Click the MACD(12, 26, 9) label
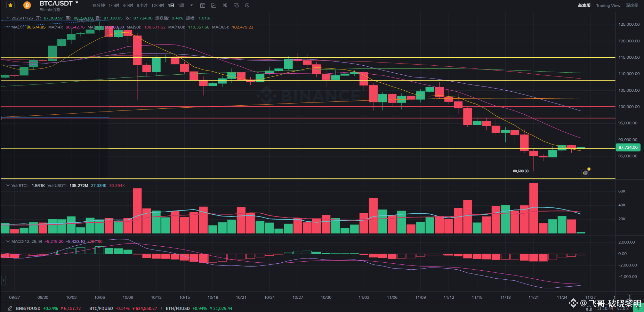The width and height of the screenshot is (644, 312). click(27, 241)
